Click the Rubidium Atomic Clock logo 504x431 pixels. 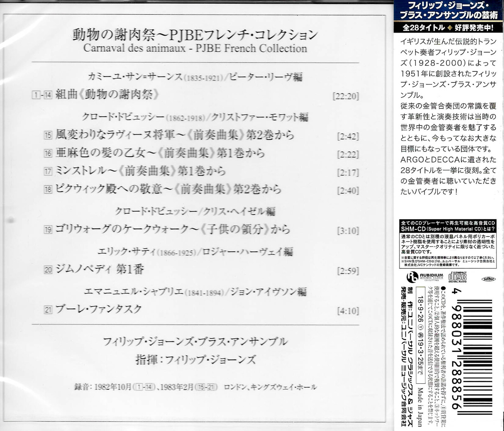pos(425,277)
